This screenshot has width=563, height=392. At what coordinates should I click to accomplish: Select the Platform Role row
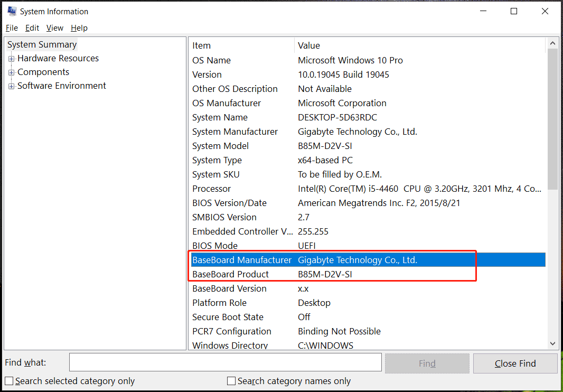[368, 303]
